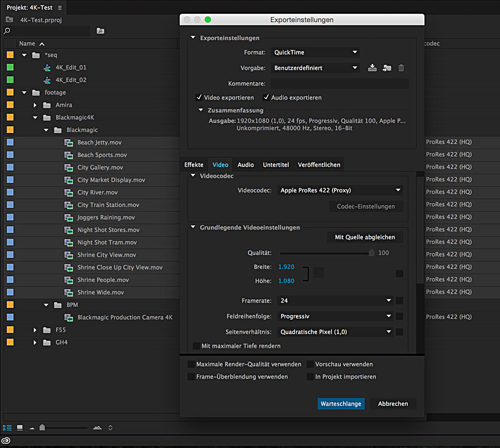The height and width of the screenshot is (448, 500).
Task: Enable Maximale Render-Qualität verwenden
Action: click(x=191, y=364)
